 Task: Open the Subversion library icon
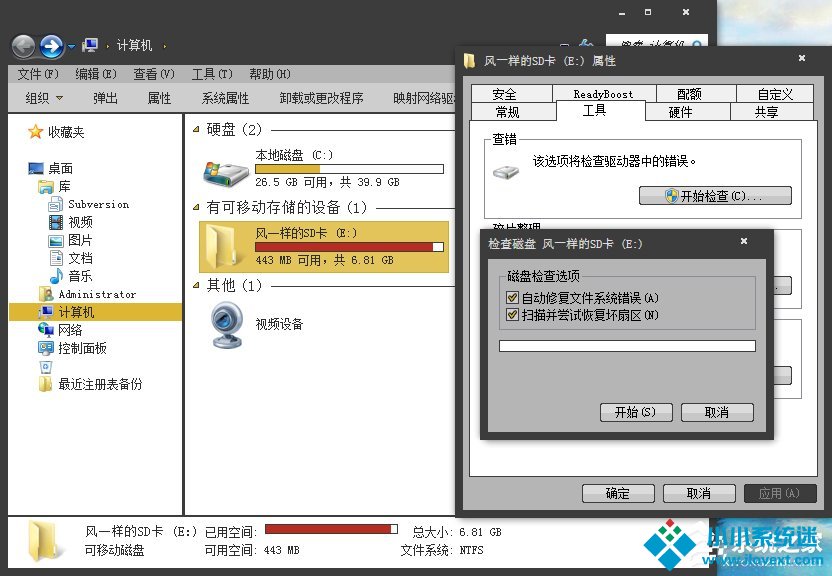coord(56,204)
